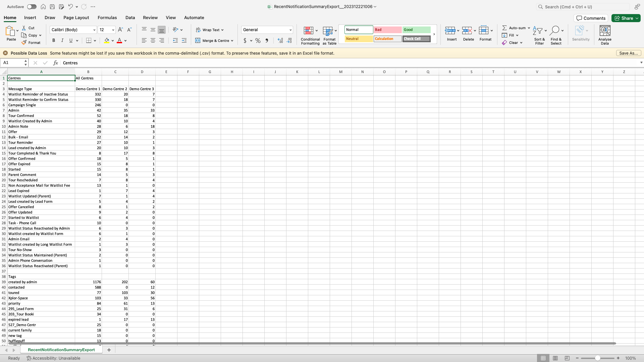Toggle Bold formatting
644x362 pixels.
[x=53, y=41]
